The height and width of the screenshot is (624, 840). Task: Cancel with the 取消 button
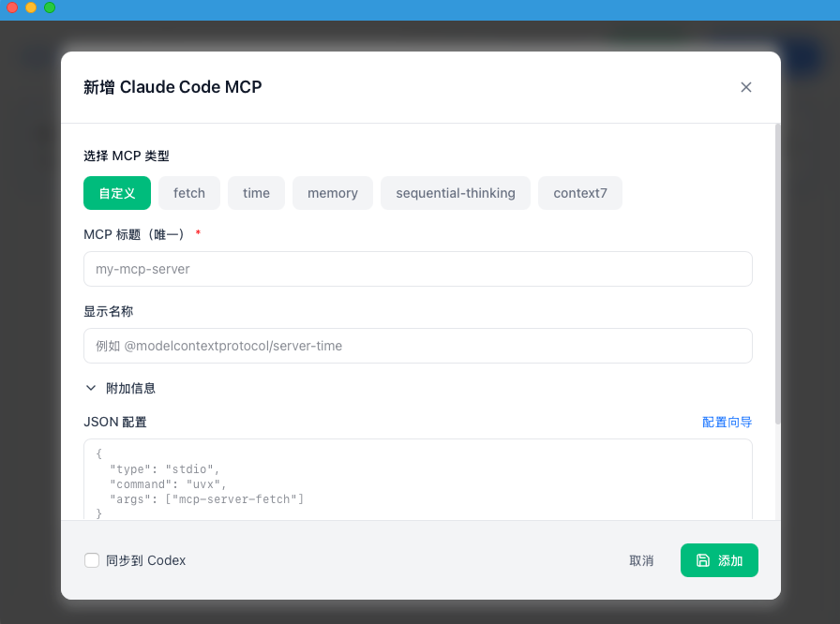(x=641, y=560)
